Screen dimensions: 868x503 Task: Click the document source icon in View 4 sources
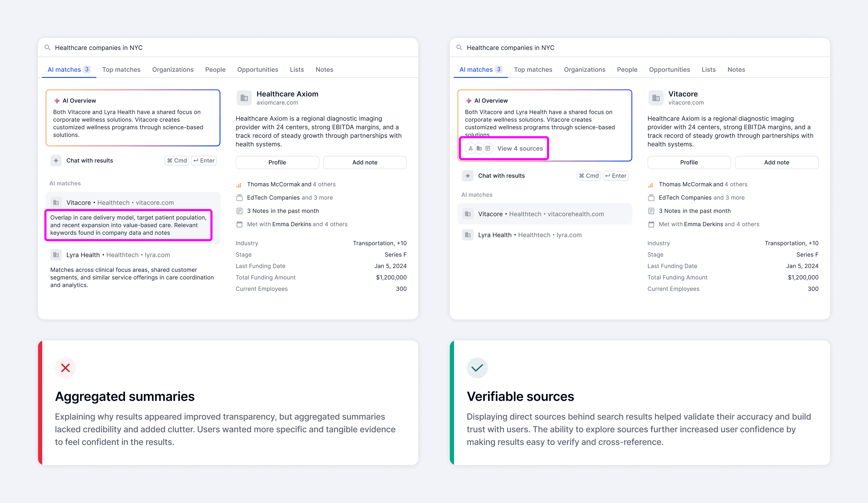pos(488,148)
